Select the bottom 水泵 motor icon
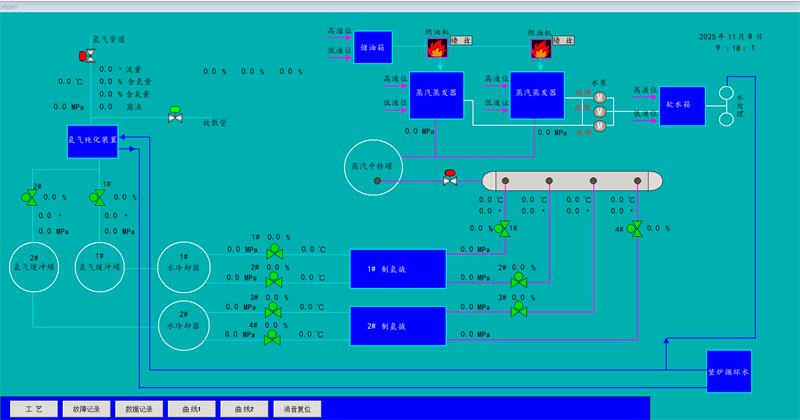 click(x=600, y=126)
